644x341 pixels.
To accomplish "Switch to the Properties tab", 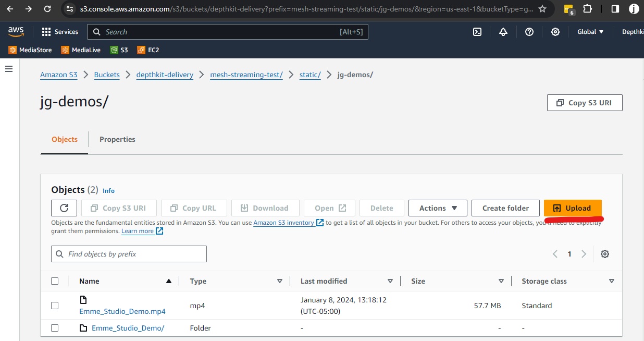I will click(117, 139).
